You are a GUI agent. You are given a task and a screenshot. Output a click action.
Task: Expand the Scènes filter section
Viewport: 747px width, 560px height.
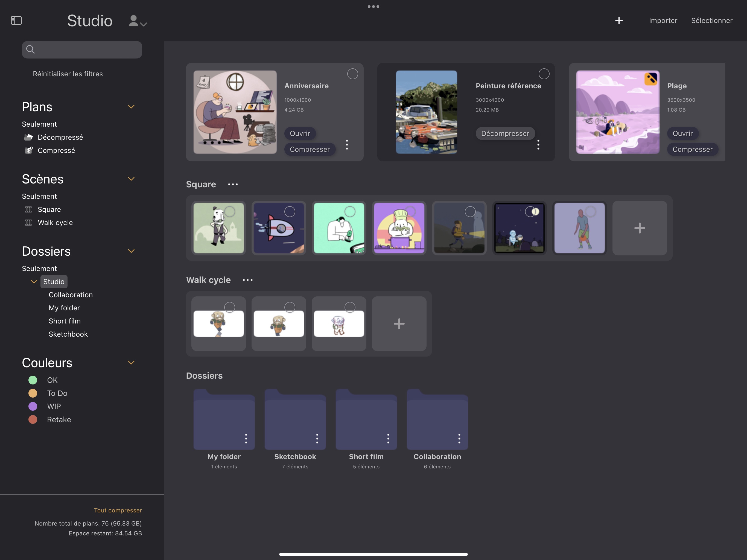click(131, 178)
